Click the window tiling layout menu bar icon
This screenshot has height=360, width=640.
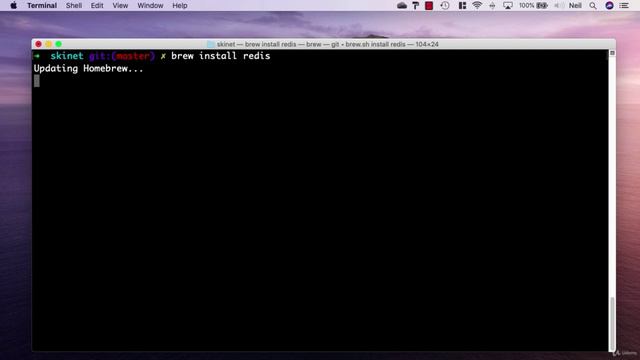tap(462, 5)
